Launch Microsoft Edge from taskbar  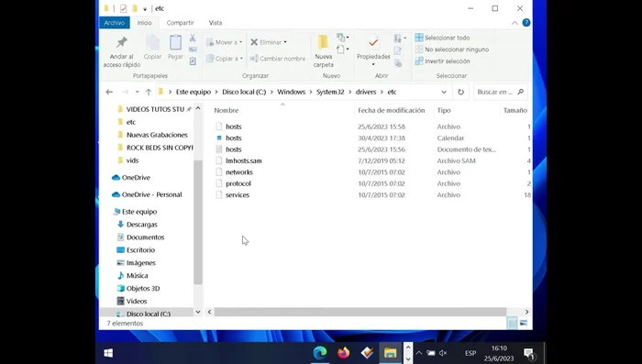tap(320, 353)
